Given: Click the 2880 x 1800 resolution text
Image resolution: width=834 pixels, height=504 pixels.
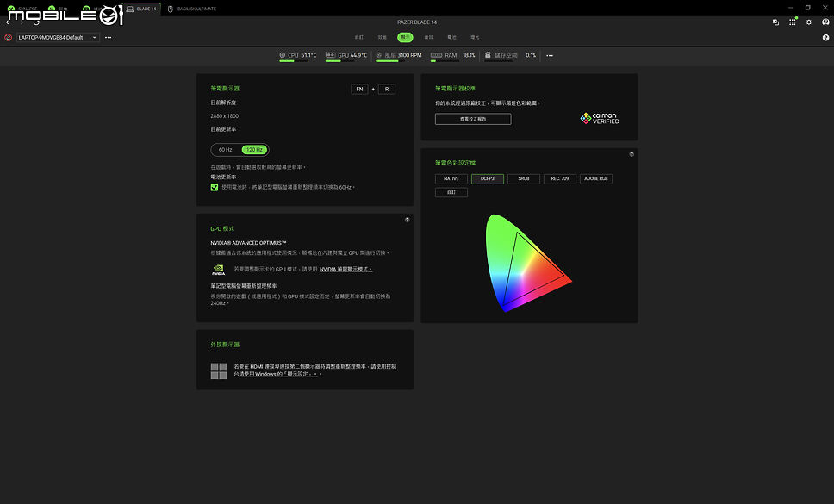Looking at the screenshot, I should (225, 116).
